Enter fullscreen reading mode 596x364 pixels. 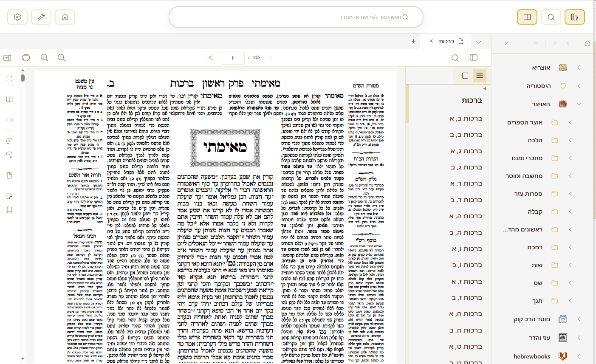pyautogui.click(x=9, y=78)
